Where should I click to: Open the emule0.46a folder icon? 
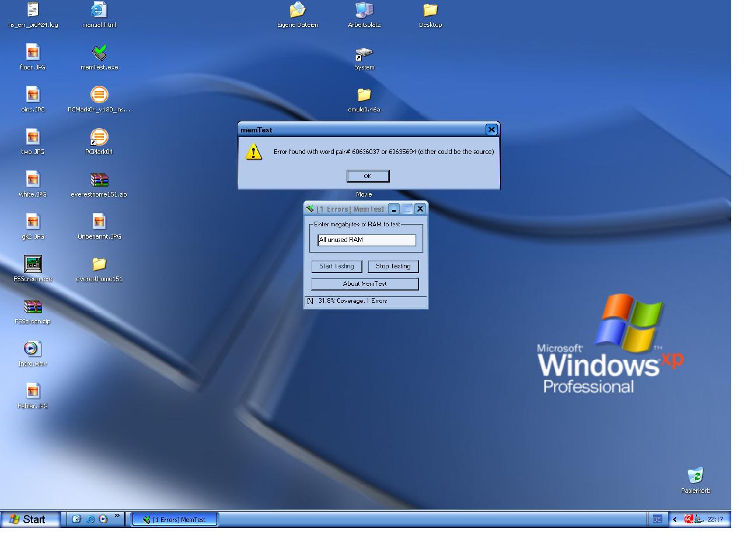[364, 94]
